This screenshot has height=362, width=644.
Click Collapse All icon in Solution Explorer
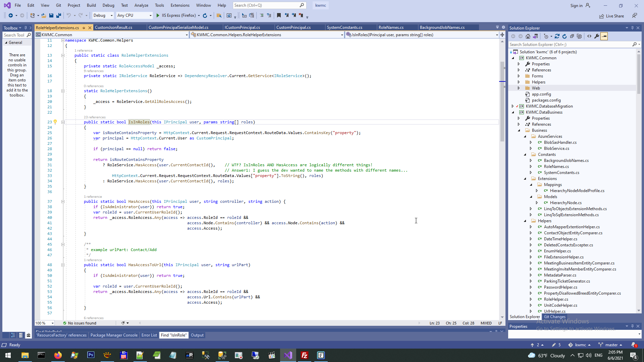[572, 36]
